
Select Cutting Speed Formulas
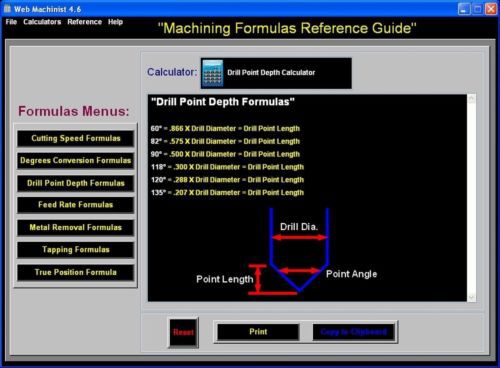pos(76,138)
